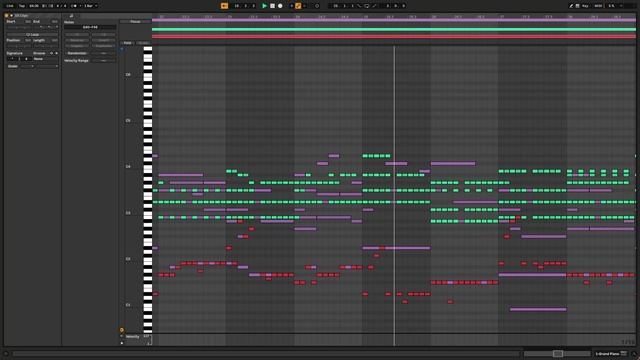Click the signature numerator field

[x=12, y=59]
